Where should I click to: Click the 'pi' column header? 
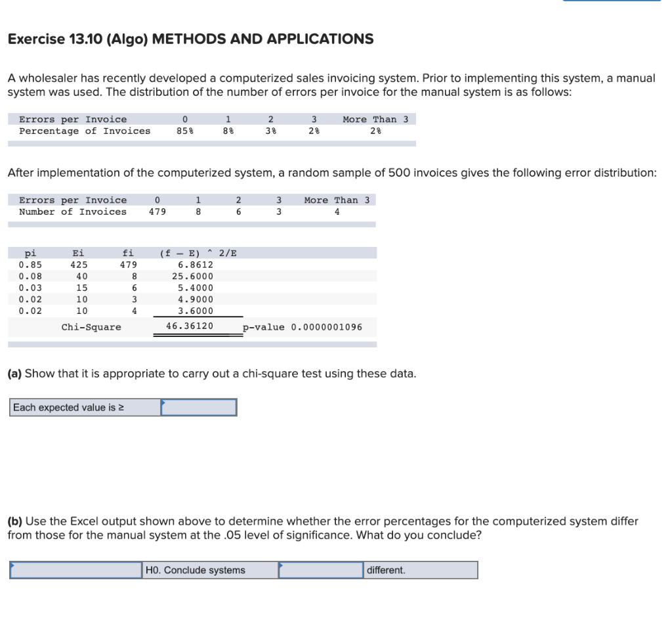tap(28, 253)
